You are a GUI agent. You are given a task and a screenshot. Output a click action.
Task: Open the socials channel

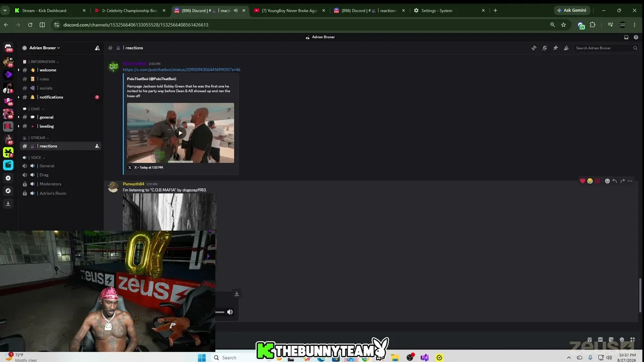60,88
